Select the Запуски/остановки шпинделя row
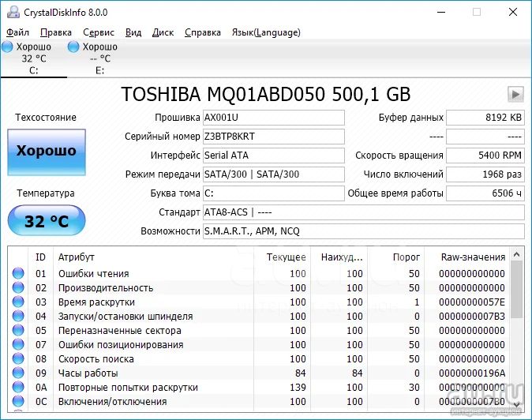The height and width of the screenshot is (420, 532). (259, 317)
